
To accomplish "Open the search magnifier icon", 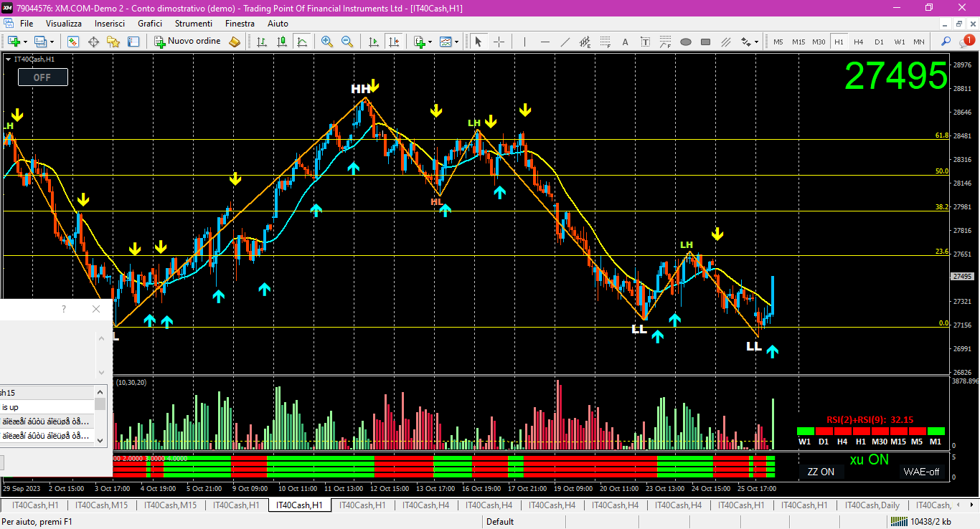I will [x=946, y=42].
